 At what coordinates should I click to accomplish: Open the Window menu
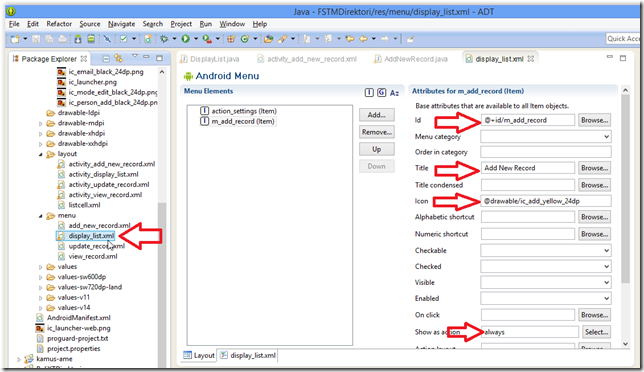point(232,24)
